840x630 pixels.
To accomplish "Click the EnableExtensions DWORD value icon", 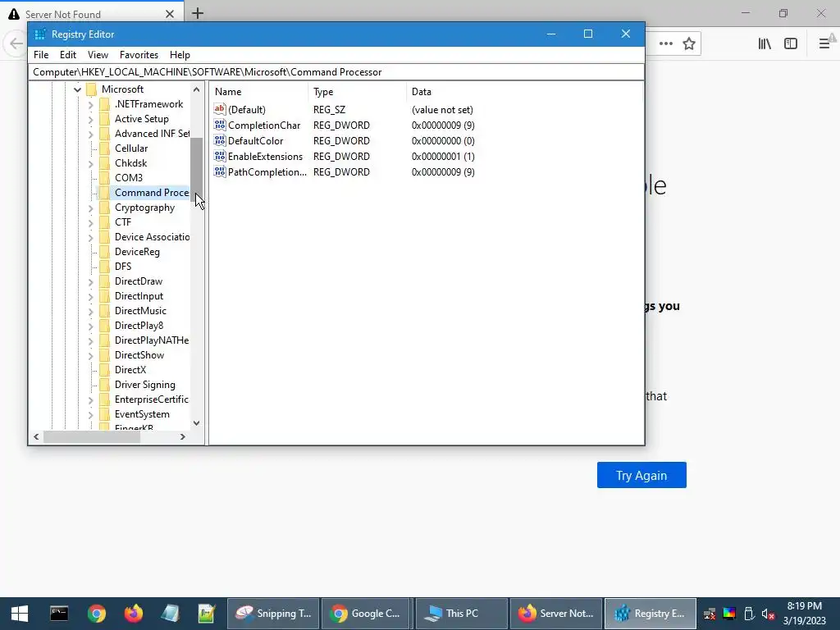I will coord(220,156).
